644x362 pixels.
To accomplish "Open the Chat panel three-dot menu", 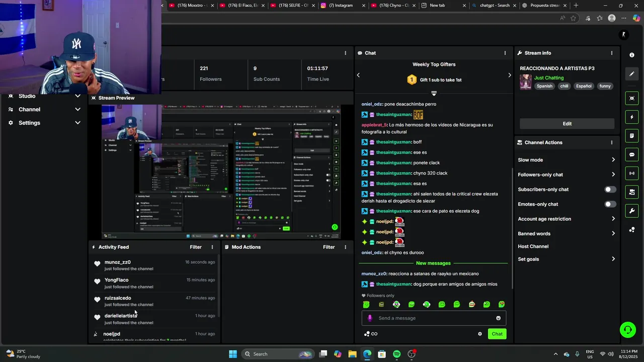I will pos(505,53).
